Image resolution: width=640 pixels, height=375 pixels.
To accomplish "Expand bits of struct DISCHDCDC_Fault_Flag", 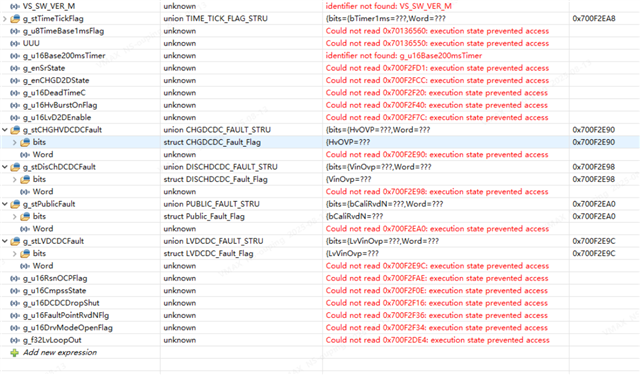I will pos(15,180).
